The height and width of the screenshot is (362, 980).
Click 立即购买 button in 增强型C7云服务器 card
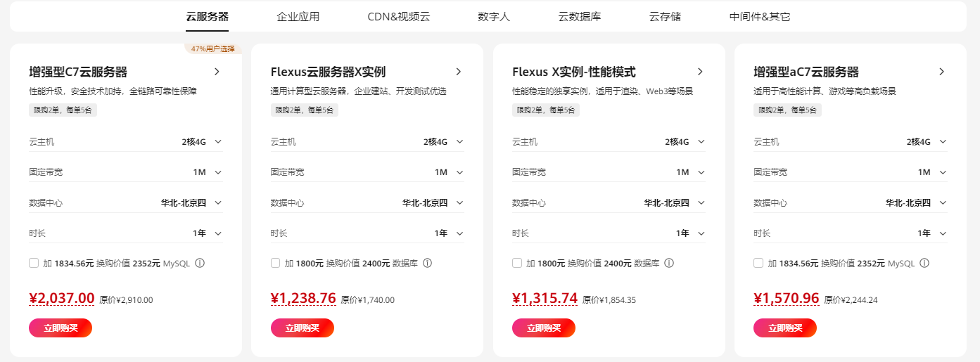pos(61,328)
